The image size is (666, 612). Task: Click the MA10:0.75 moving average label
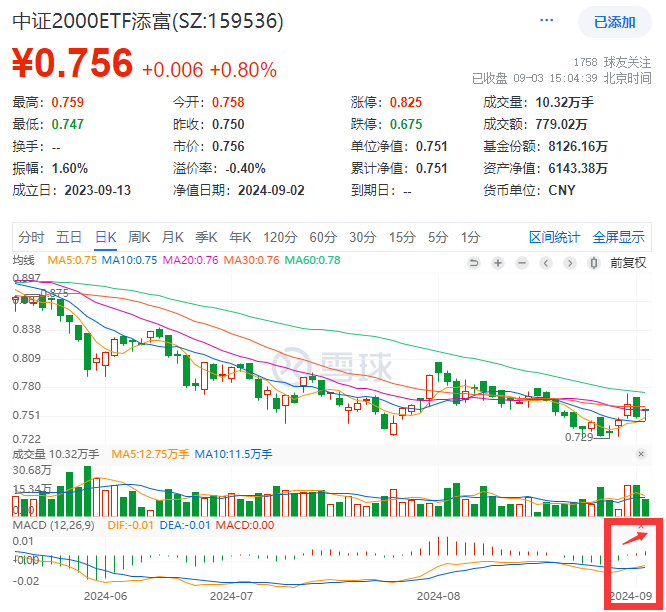click(x=129, y=260)
